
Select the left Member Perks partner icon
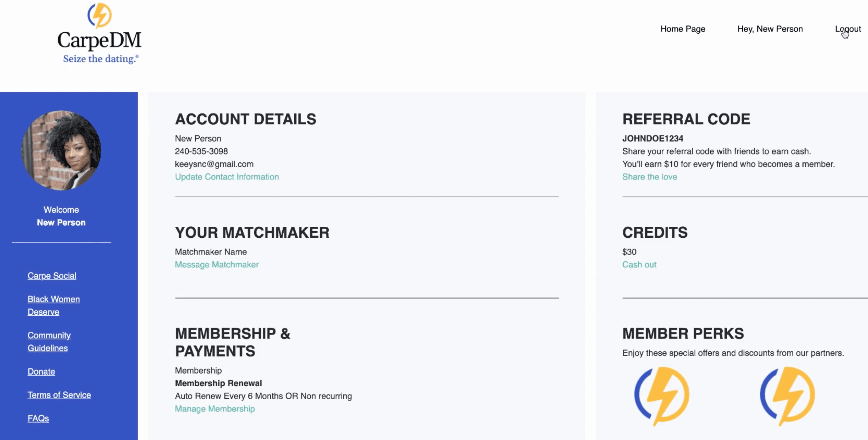point(662,396)
